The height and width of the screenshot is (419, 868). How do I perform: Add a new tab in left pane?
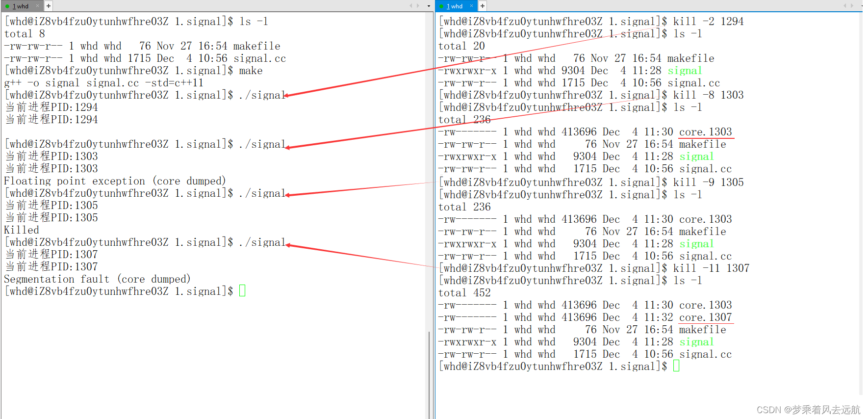(x=48, y=6)
